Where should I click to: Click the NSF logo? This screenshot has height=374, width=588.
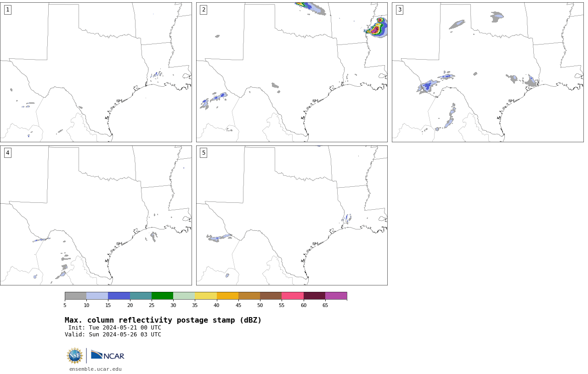coord(75,356)
